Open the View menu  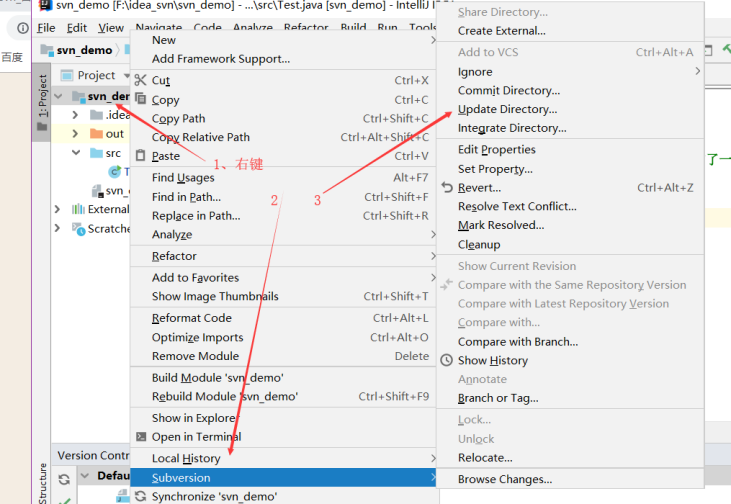(110, 28)
